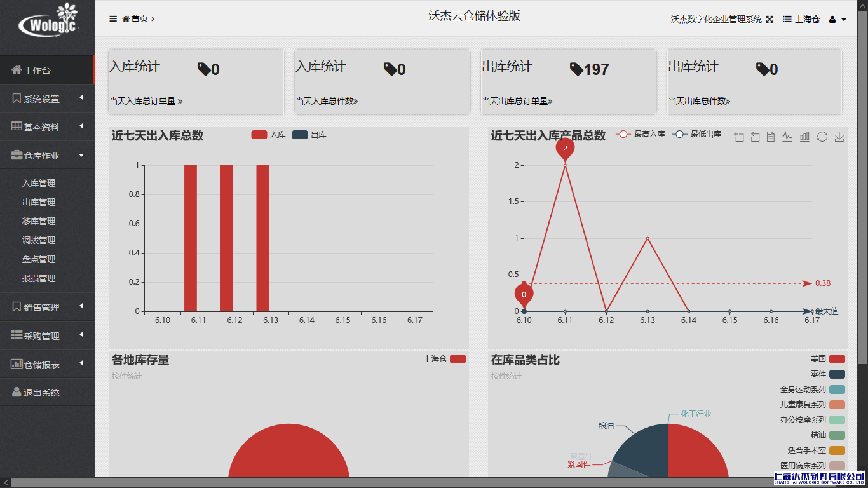Toggle the 儿童康复系列 legend item
868x488 pixels.
[x=813, y=405]
